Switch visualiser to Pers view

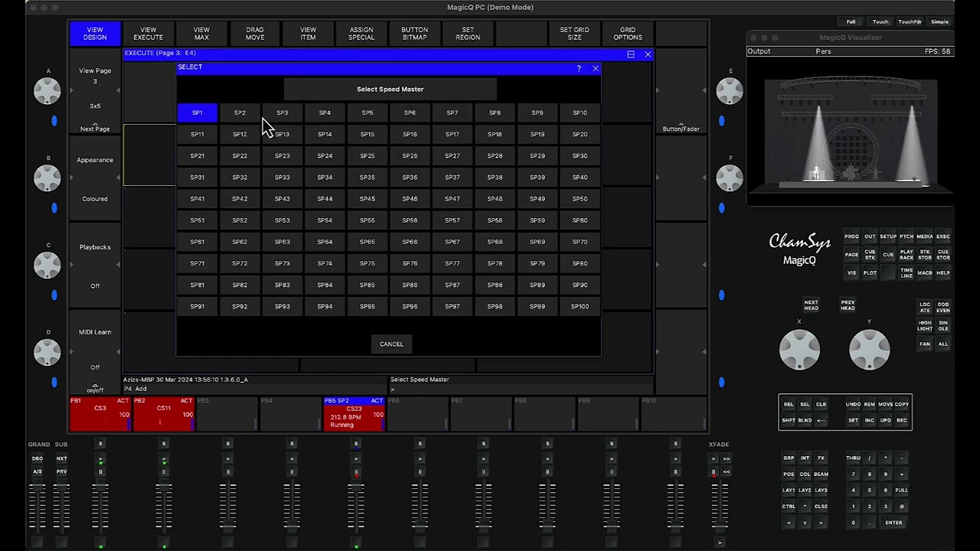(823, 51)
